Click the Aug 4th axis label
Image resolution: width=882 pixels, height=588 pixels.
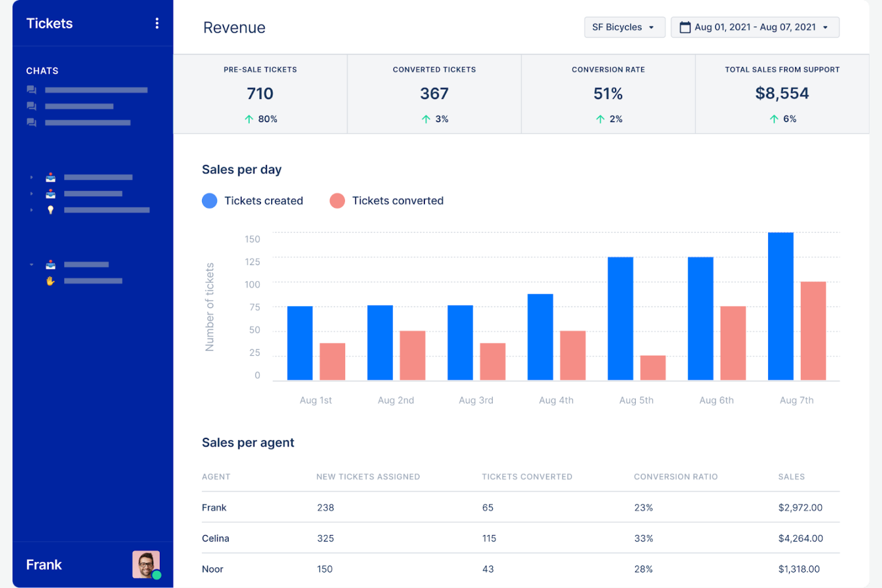click(x=556, y=400)
